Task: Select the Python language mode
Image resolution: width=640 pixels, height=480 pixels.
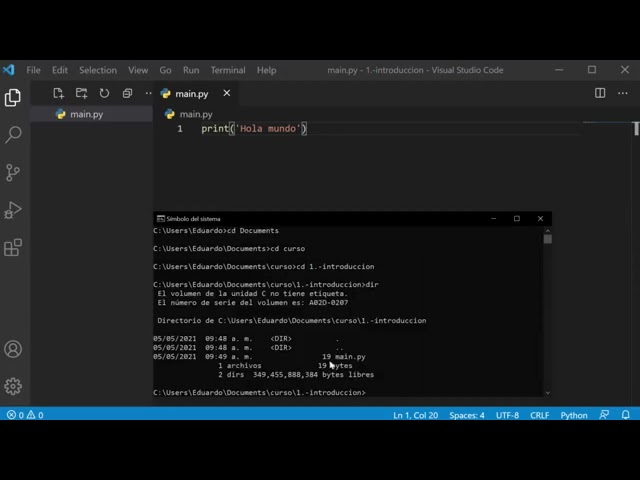Action: point(574,415)
